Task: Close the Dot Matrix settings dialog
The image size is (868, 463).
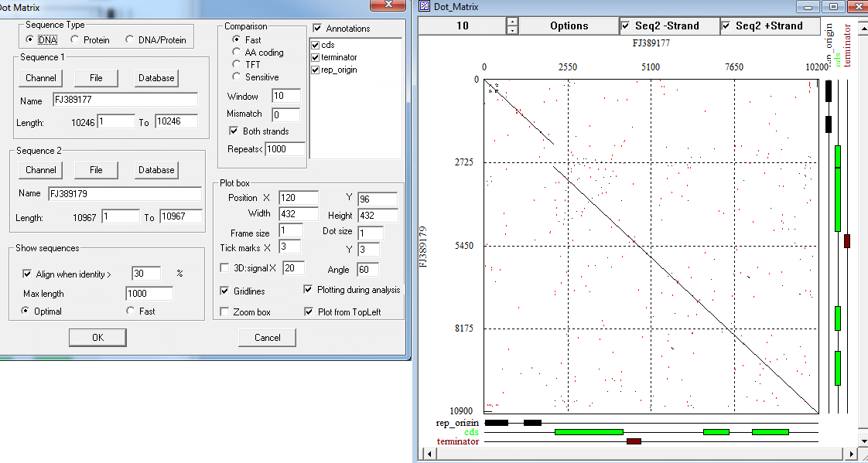Action: click(x=388, y=5)
